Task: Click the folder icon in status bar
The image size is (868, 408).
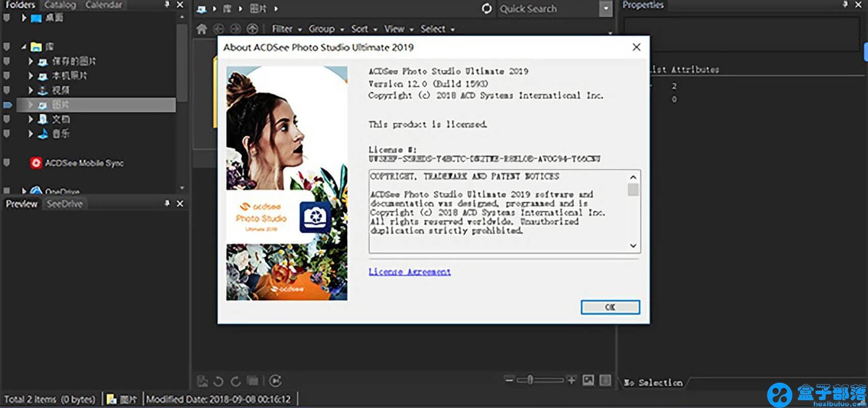Action: tap(111, 399)
